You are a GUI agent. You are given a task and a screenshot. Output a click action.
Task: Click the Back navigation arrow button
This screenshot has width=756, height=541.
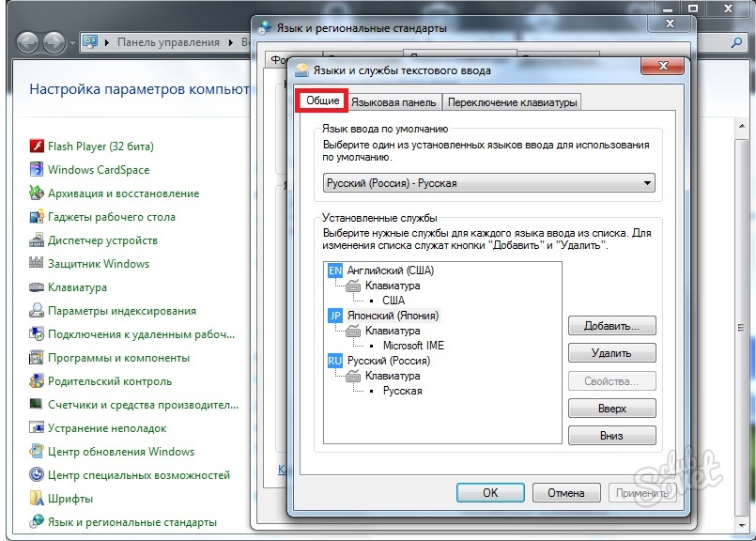click(x=27, y=42)
